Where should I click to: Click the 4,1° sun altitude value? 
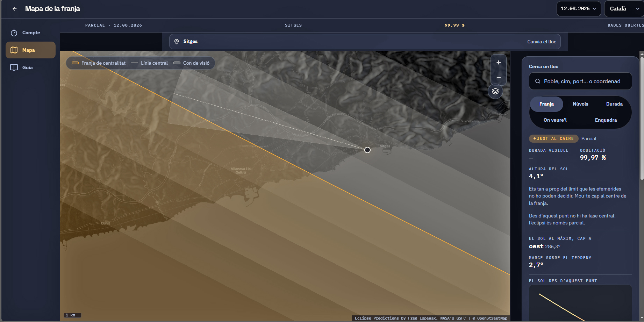(x=536, y=176)
